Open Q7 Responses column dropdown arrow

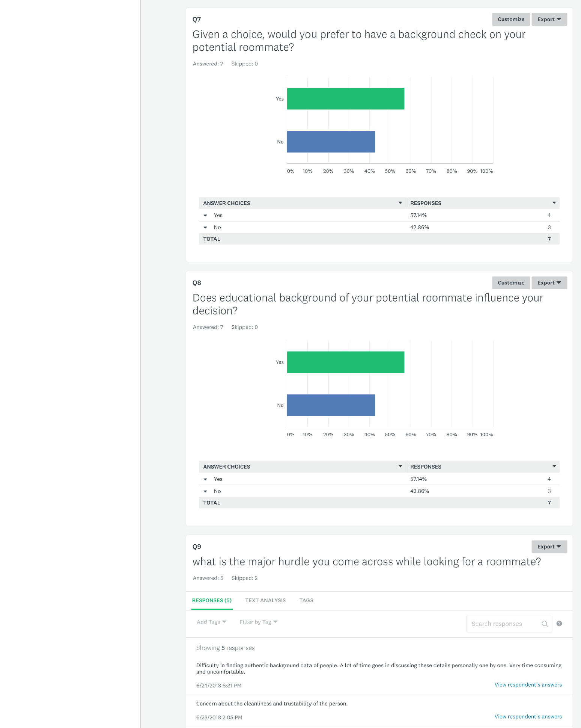[554, 203]
